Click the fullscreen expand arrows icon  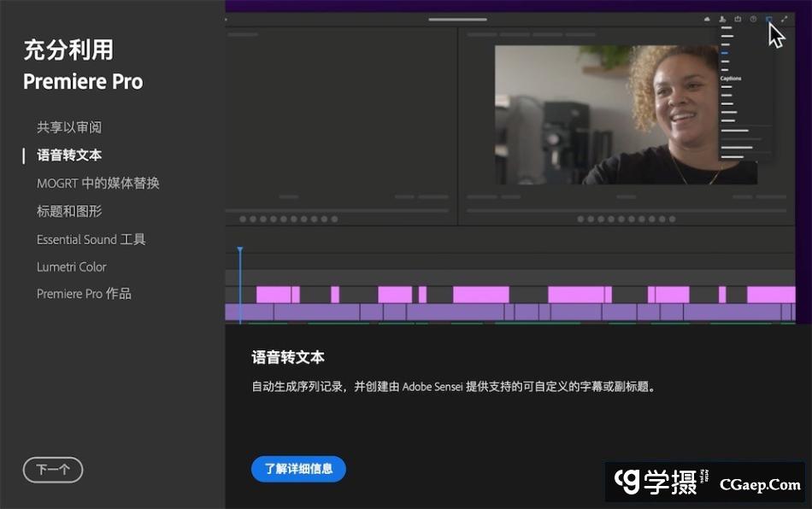785,19
